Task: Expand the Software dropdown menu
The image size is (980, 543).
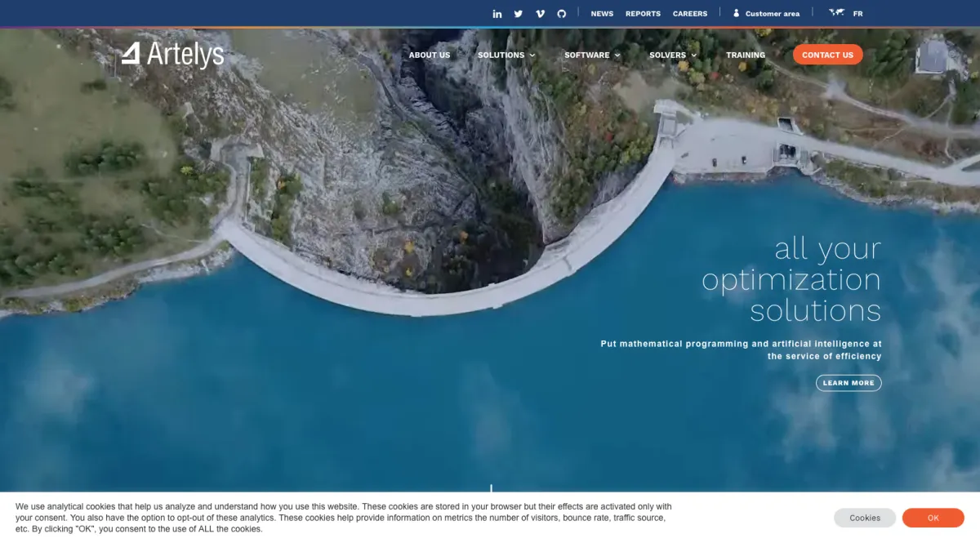Action: point(592,56)
